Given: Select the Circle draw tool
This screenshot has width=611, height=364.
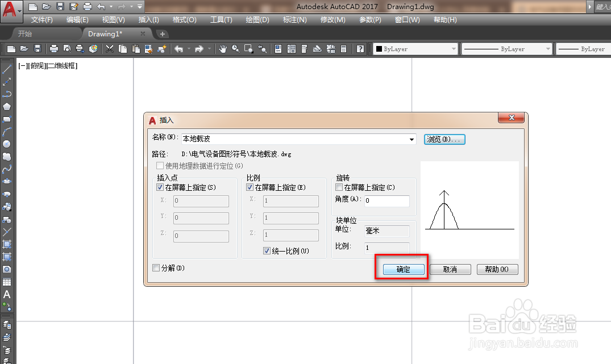Looking at the screenshot, I should click(7, 144).
